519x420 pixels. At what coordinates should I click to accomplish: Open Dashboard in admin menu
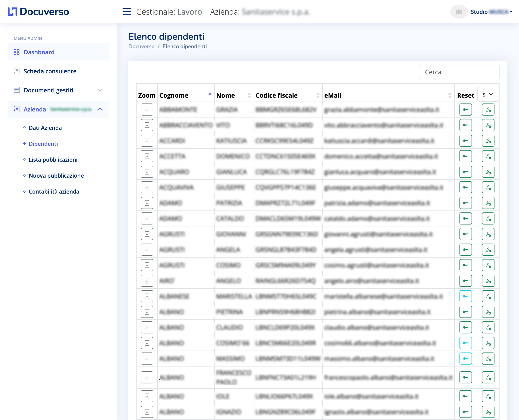coord(39,52)
